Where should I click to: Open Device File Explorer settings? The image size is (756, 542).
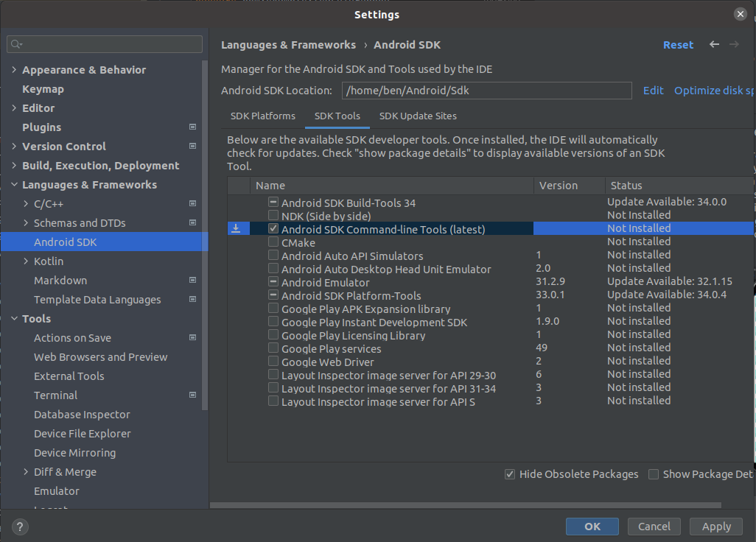pyautogui.click(x=83, y=434)
